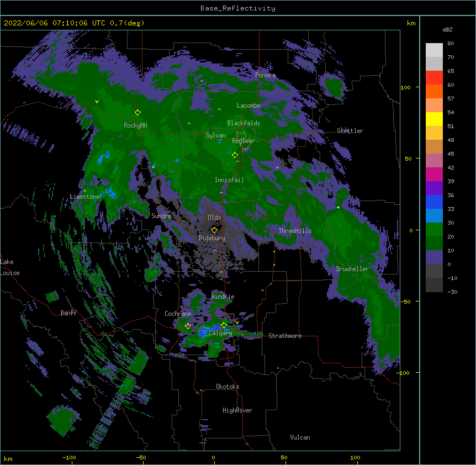Click the Ponoka city label
476x465 pixels.
[x=265, y=75]
